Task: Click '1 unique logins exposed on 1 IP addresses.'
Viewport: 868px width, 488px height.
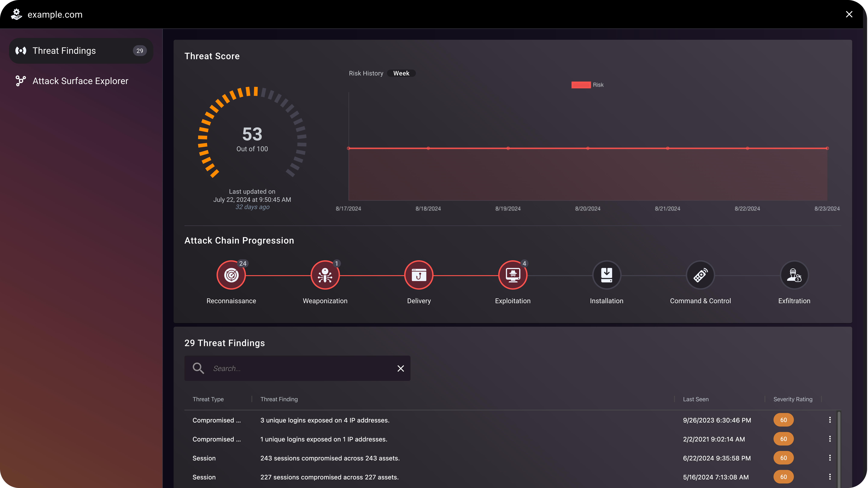Action: click(324, 439)
